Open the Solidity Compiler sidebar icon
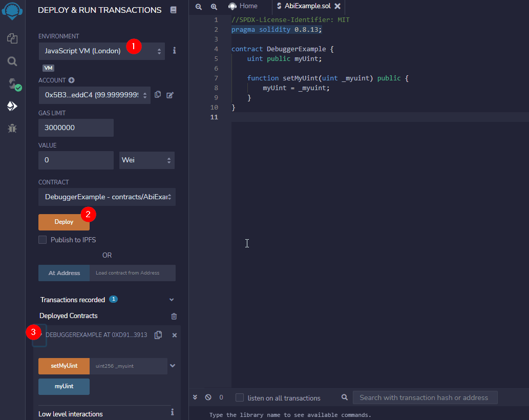The image size is (529, 420). (x=14, y=85)
